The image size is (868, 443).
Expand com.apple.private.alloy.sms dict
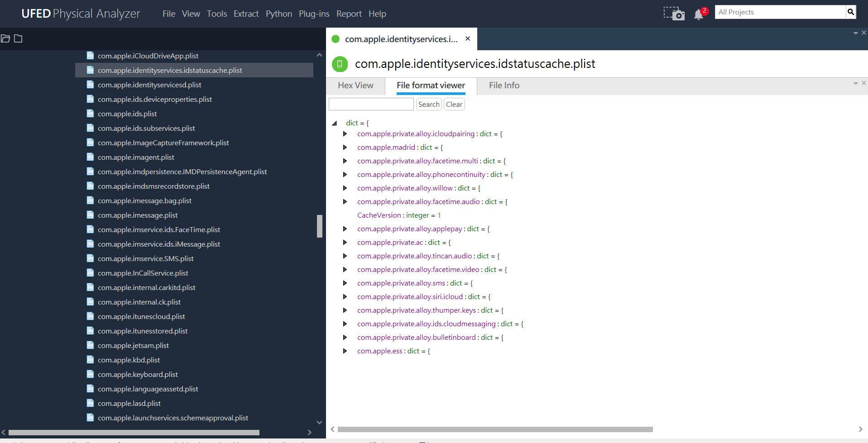(x=345, y=283)
